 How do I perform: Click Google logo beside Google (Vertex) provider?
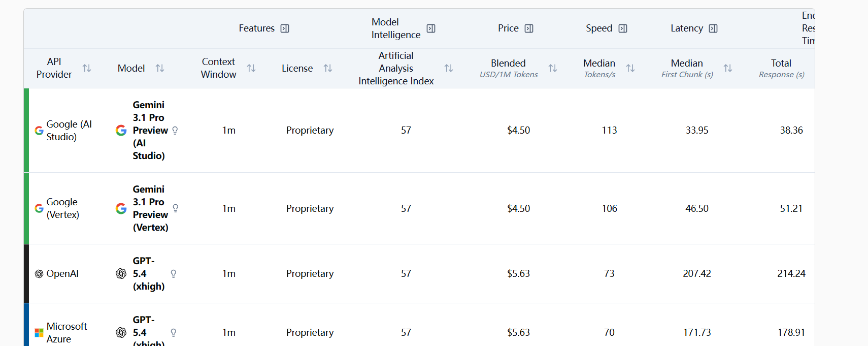coord(39,208)
